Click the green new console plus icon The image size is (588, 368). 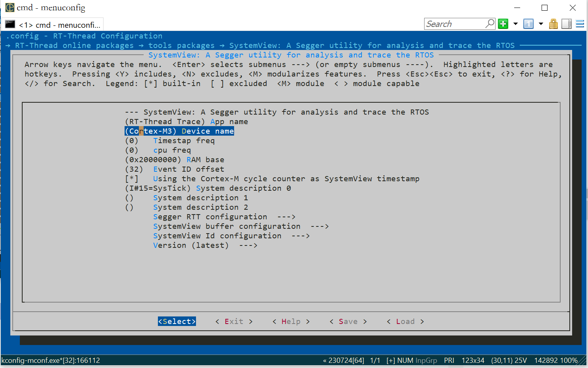503,24
